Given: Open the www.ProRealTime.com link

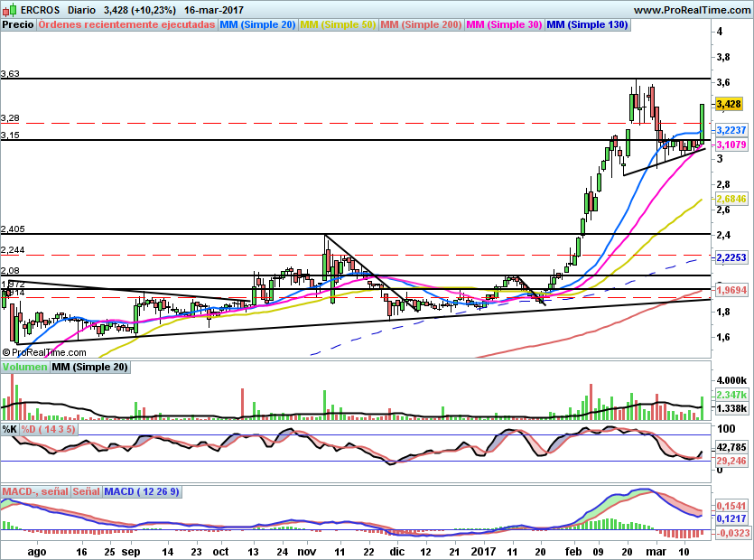Looking at the screenshot, I should [692, 10].
